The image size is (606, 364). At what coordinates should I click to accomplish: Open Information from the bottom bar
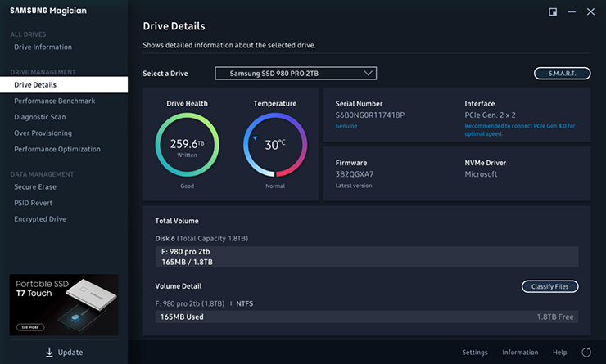[x=520, y=352]
